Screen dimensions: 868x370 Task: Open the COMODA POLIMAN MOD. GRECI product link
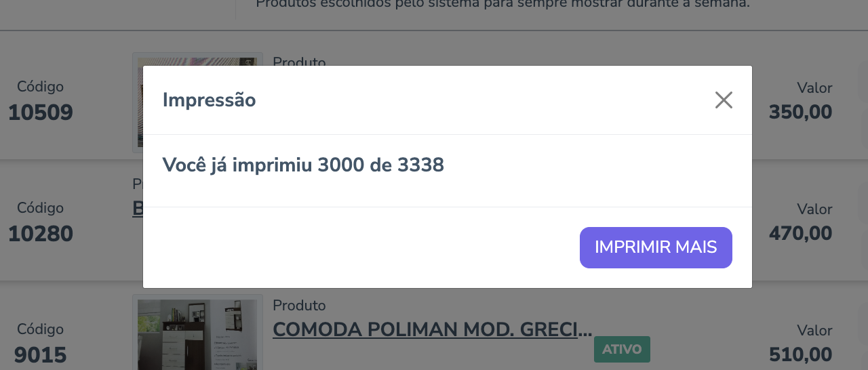432,330
